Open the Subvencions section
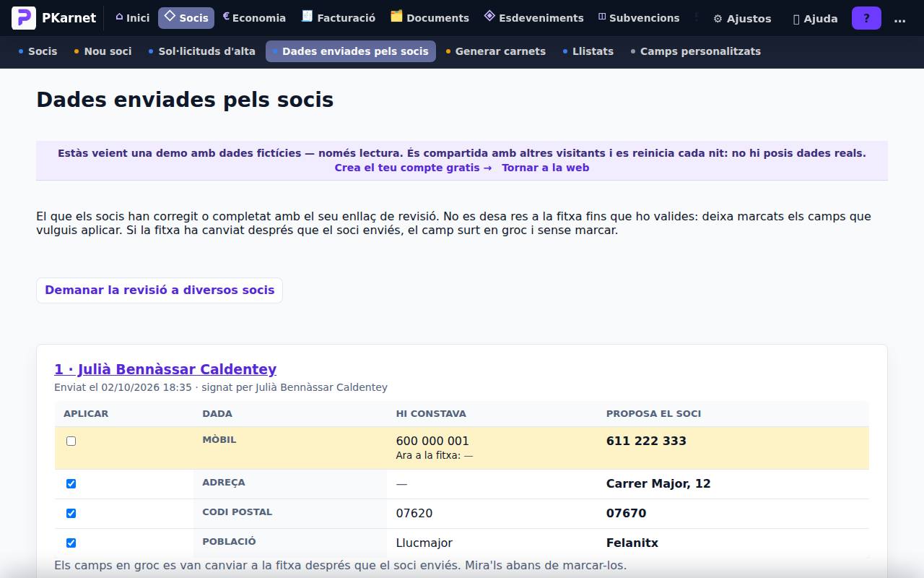 639,18
